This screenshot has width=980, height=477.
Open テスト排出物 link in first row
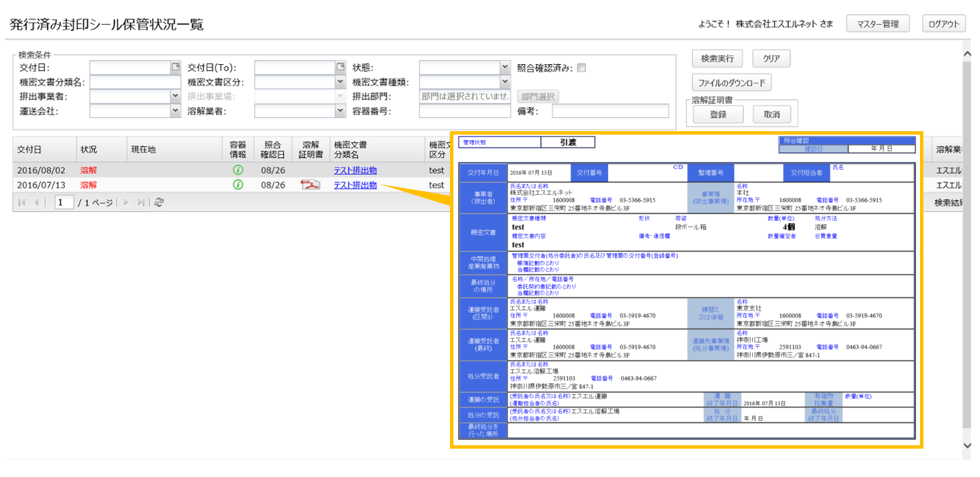[x=355, y=170]
